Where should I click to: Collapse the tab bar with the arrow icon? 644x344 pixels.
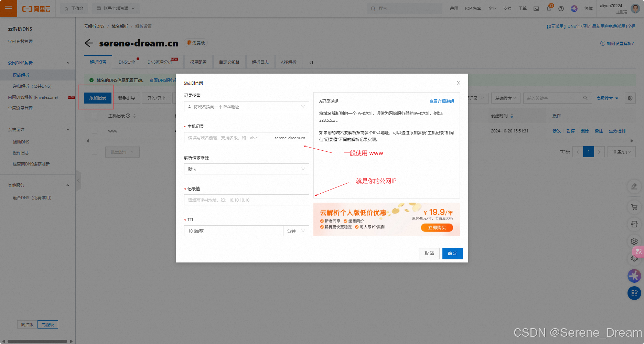coord(311,63)
